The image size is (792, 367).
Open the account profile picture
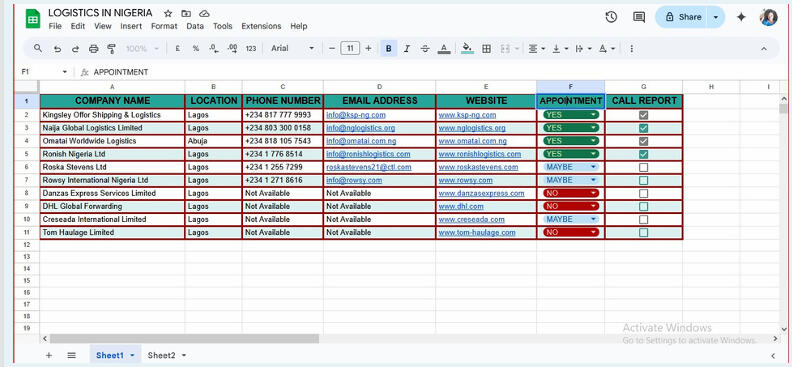[769, 17]
